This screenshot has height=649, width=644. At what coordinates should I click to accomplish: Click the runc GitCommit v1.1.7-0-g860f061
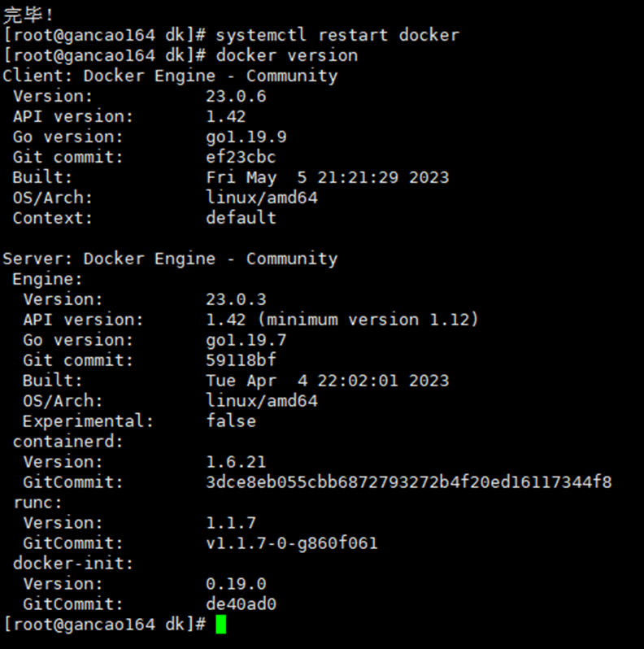[292, 543]
